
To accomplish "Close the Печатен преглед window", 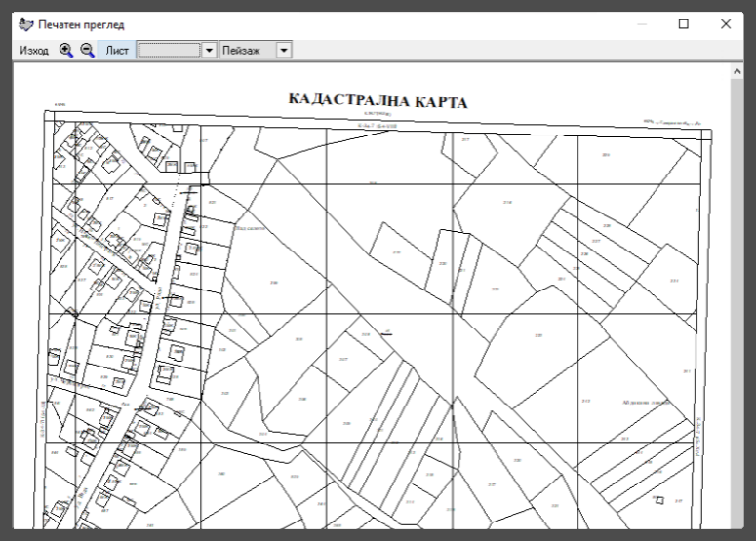I will pos(726,23).
